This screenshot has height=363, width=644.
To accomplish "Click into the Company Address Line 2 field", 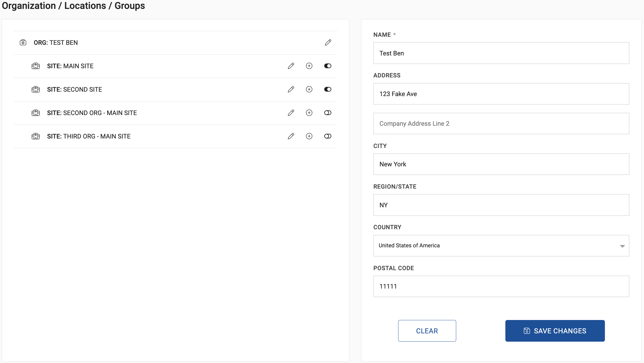I will click(501, 123).
